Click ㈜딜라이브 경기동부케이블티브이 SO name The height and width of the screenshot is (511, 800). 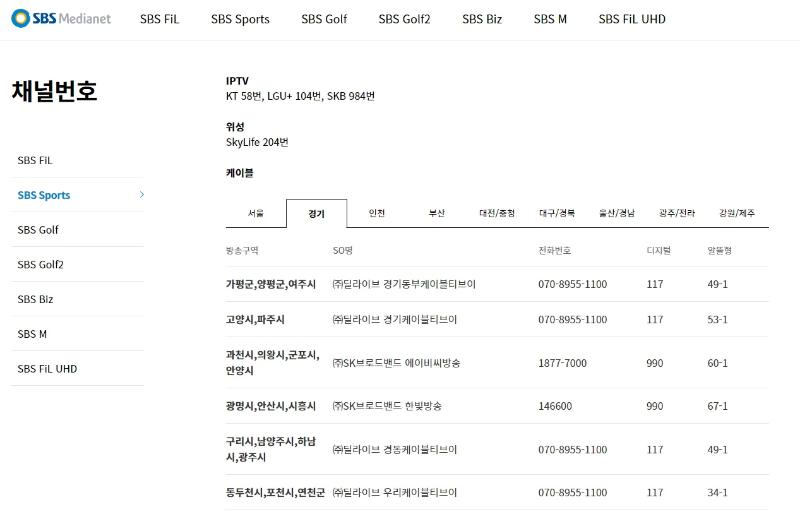point(404,285)
